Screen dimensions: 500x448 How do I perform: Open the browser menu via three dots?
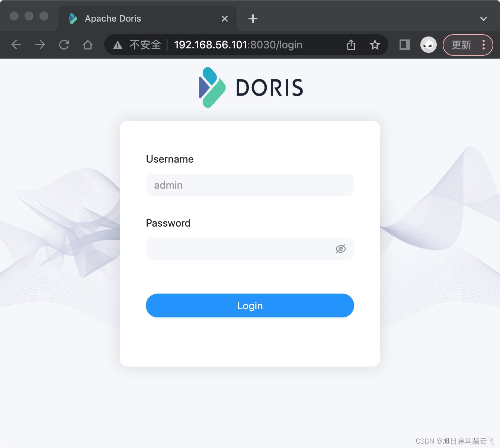point(483,45)
